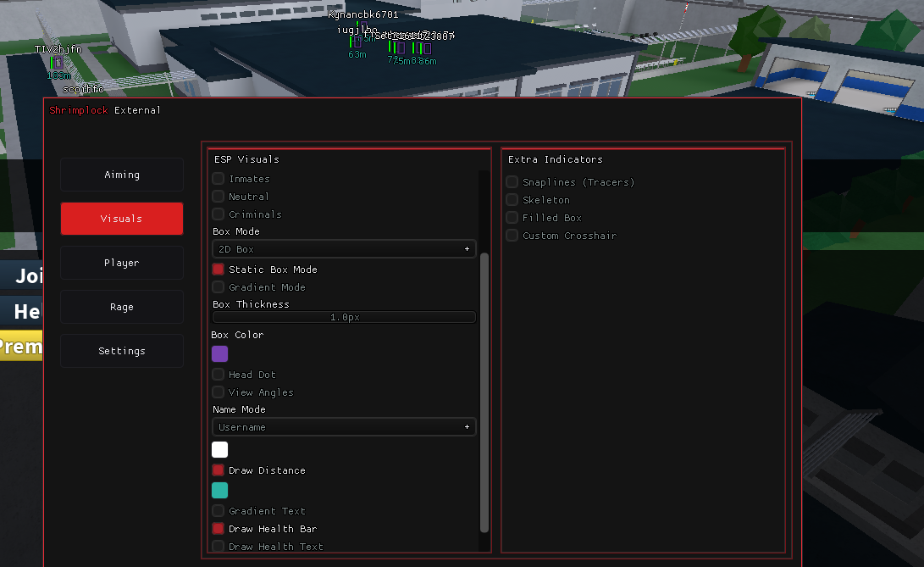Tick the Neutral checkbox
Image resolution: width=924 pixels, height=567 pixels.
(218, 196)
